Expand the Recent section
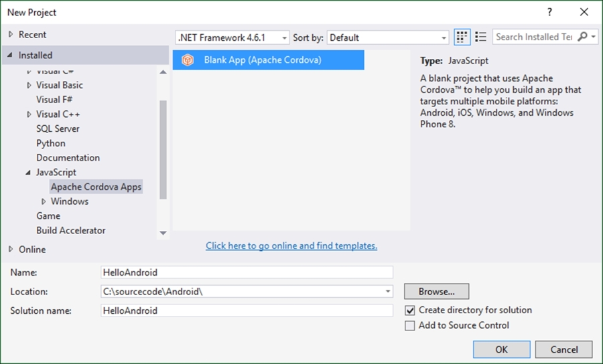The image size is (603, 364). point(11,35)
